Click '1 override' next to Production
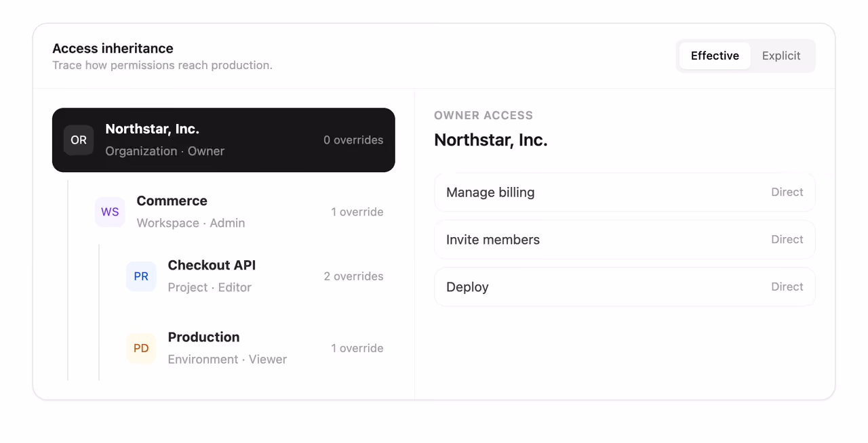Screen dimensions: 868x443 (357, 348)
